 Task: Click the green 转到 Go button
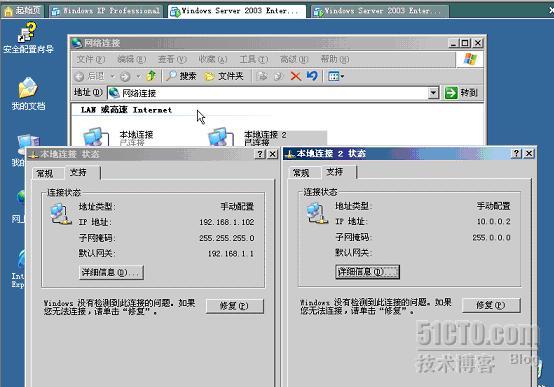click(461, 93)
